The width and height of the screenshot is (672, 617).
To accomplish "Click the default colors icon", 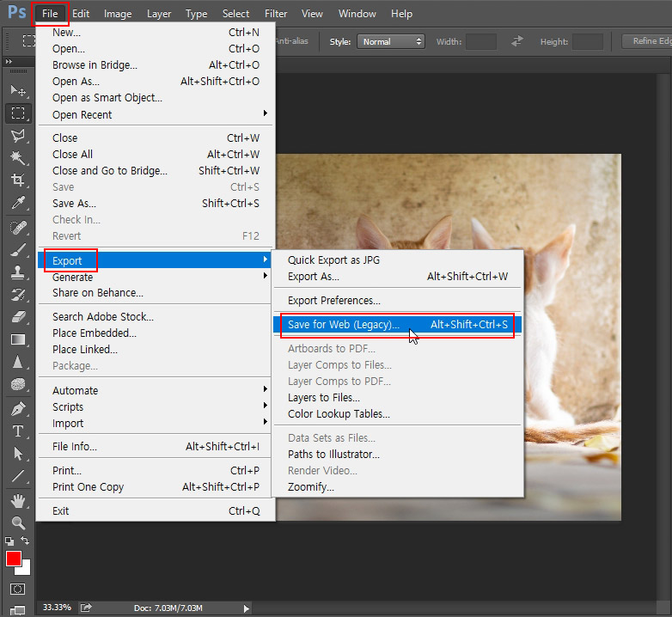I will (x=9, y=541).
